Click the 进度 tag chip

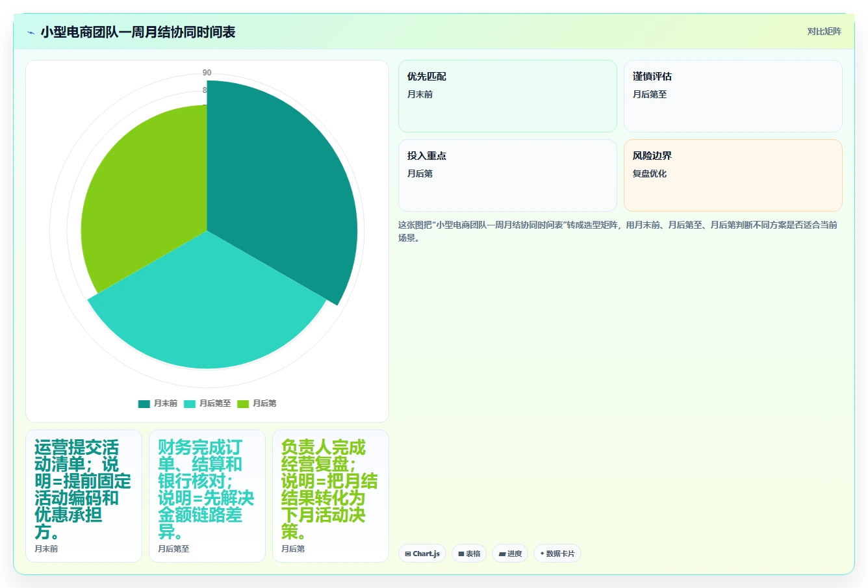[x=510, y=554]
